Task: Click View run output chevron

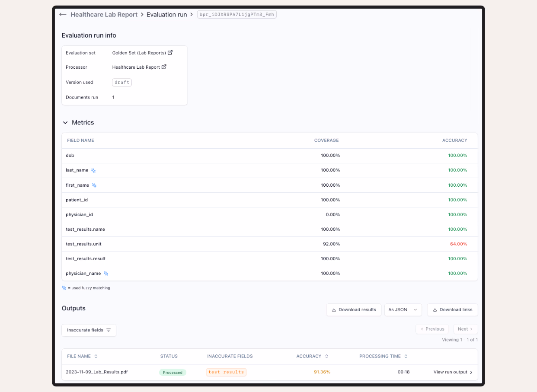Action: click(x=471, y=372)
